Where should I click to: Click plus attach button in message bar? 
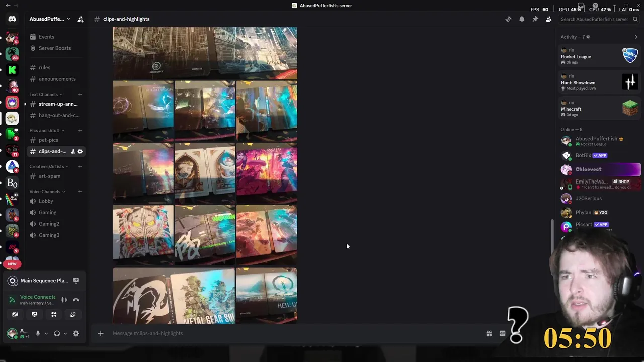(101, 333)
